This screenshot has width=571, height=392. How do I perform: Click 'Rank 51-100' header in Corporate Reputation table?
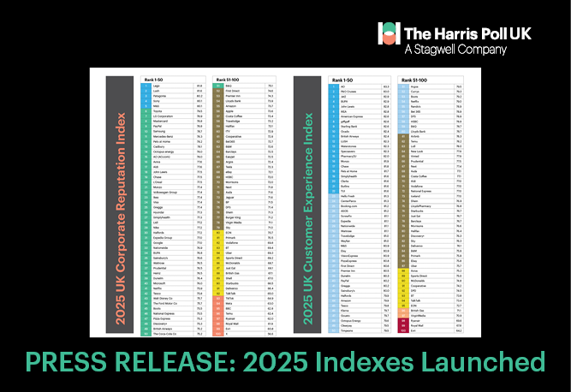pyautogui.click(x=227, y=80)
